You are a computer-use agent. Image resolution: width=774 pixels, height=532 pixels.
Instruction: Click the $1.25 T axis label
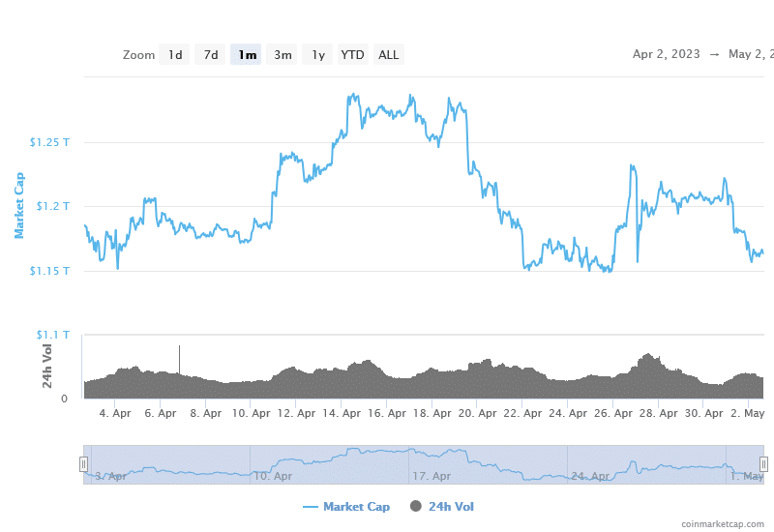tap(49, 142)
